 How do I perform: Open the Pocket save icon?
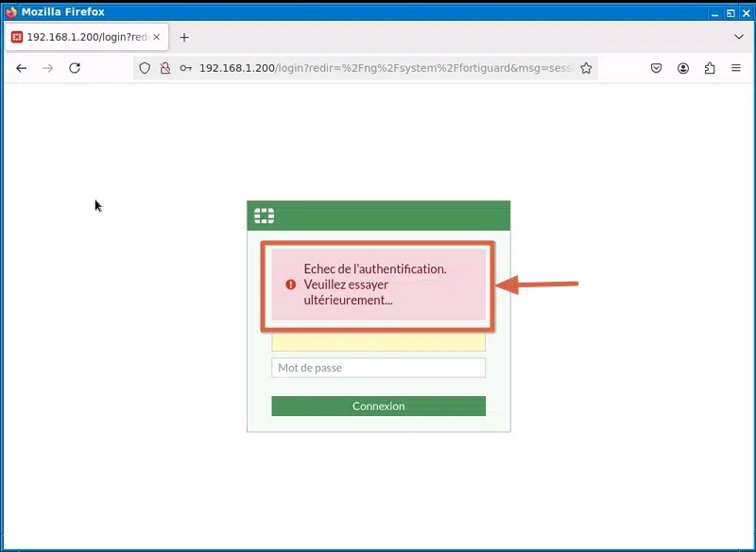point(656,68)
